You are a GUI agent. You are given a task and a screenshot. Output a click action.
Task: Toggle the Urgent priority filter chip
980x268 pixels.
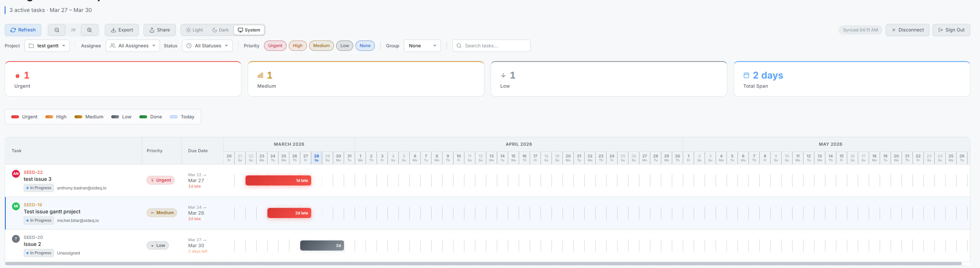point(275,46)
